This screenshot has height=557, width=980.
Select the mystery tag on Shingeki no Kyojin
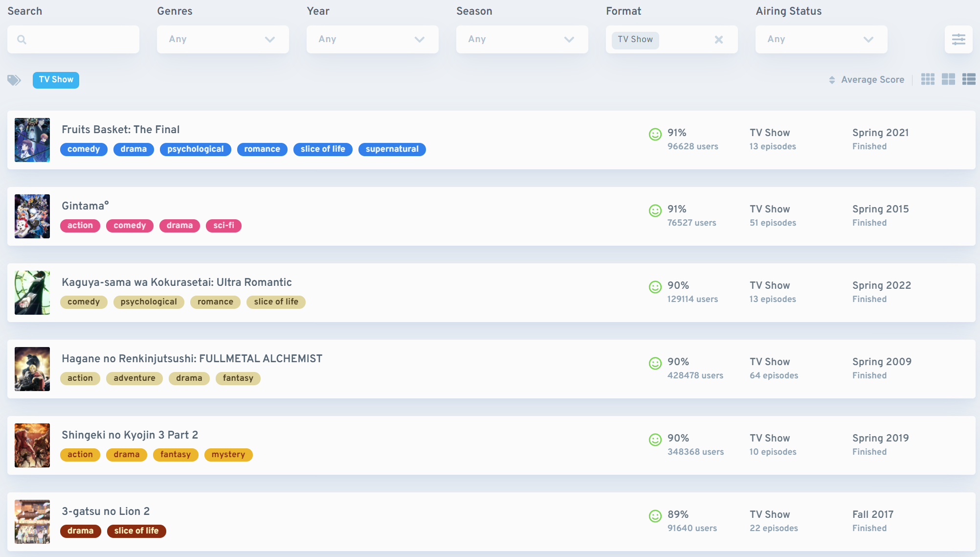point(228,455)
